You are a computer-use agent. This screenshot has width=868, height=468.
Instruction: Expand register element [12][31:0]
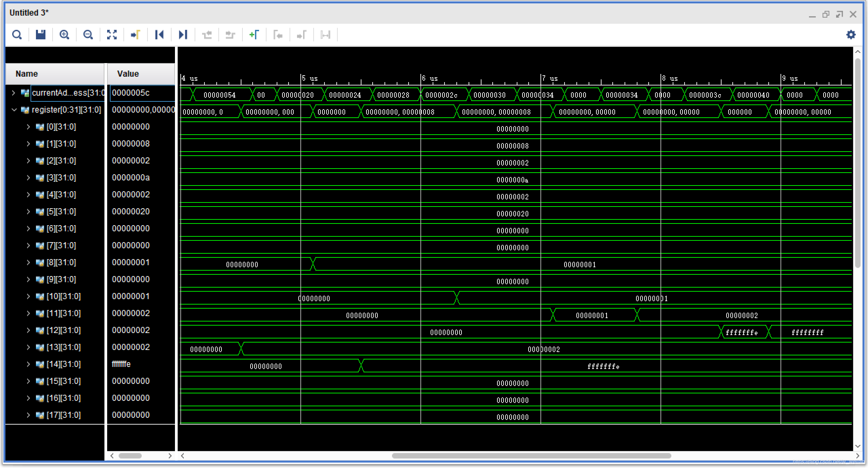click(28, 330)
